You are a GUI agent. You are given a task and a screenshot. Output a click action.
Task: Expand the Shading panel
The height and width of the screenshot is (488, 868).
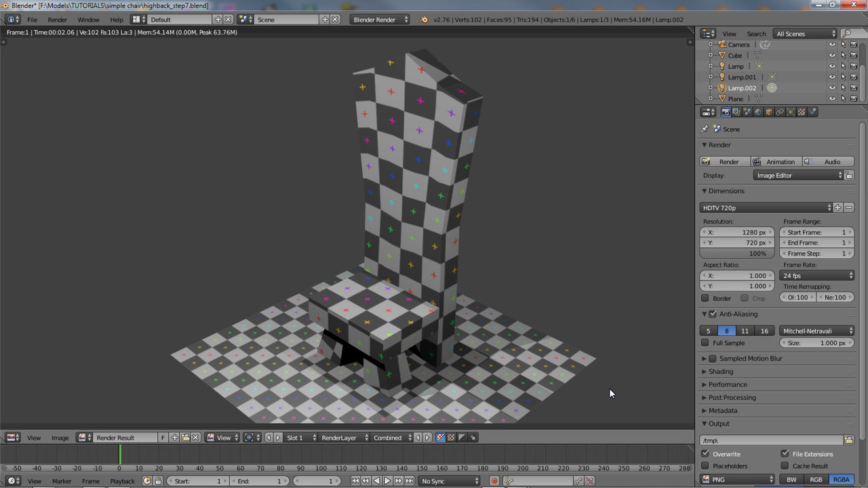click(720, 371)
